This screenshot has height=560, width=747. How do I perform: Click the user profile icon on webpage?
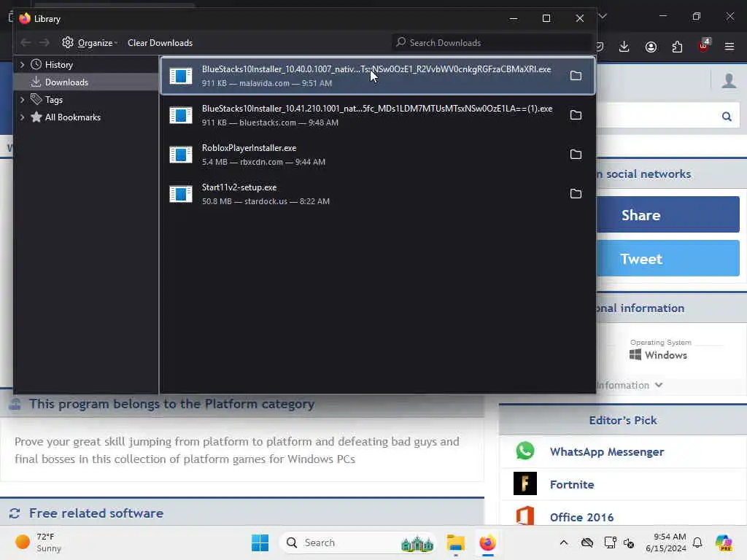point(729,80)
